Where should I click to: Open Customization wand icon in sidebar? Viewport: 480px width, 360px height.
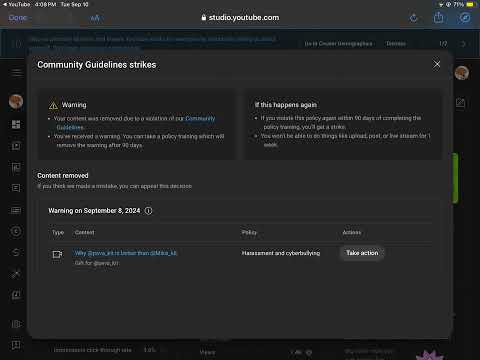point(16,274)
